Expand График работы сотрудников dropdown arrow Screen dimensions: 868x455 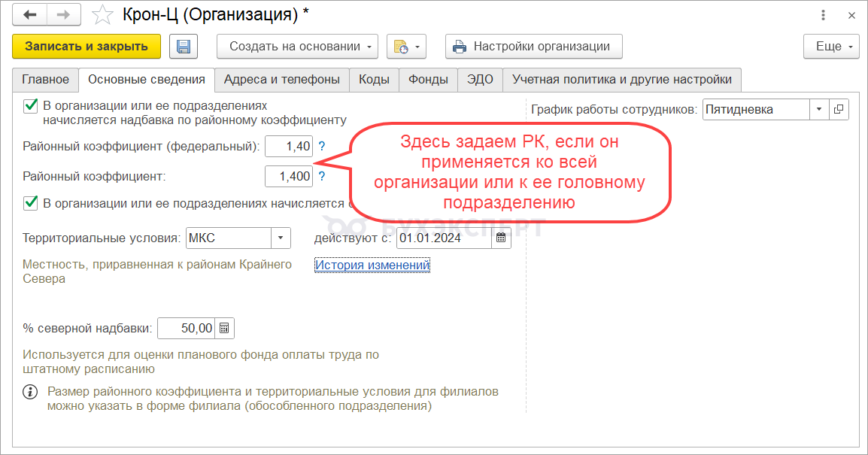click(x=819, y=110)
